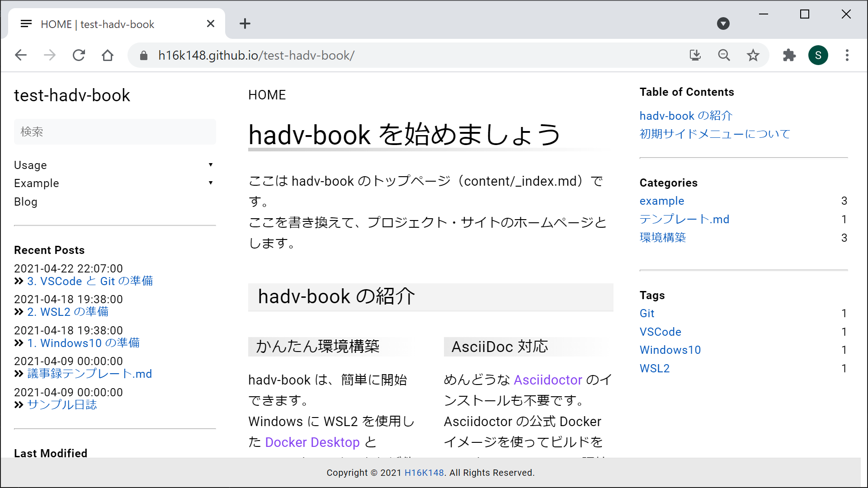The width and height of the screenshot is (868, 488).
Task: Bookmark this page with the star icon
Action: (753, 55)
